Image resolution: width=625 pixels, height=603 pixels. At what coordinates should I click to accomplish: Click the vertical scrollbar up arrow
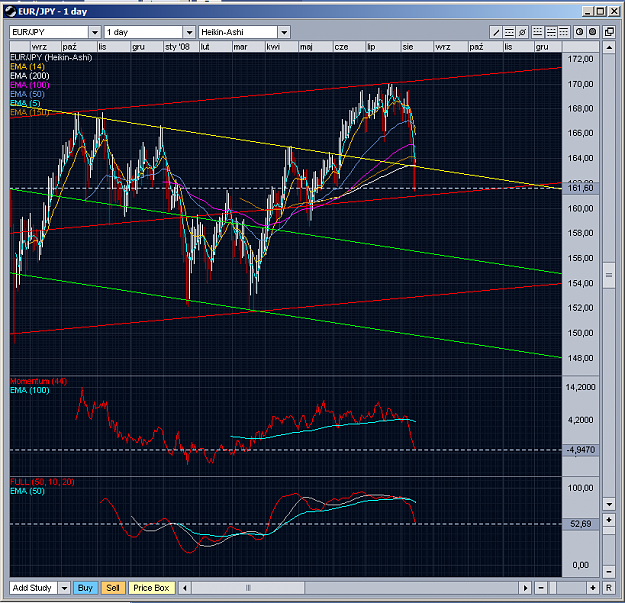click(609, 48)
